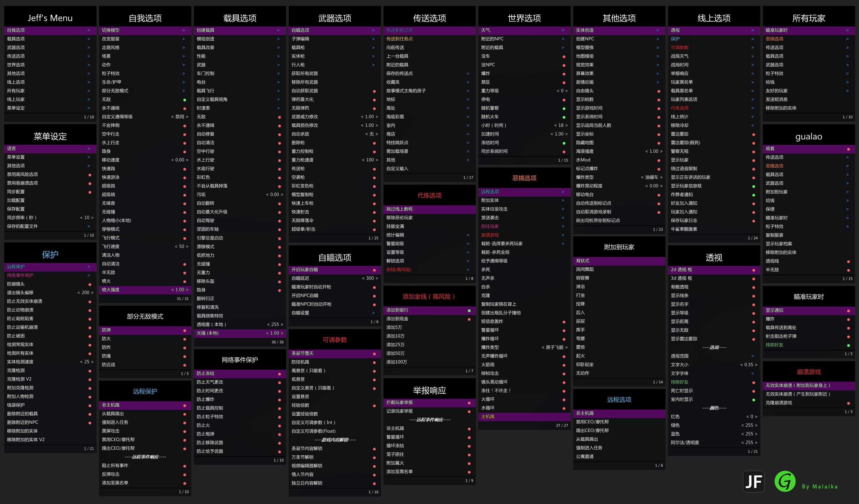Increase the 喷火强度 value with the right arrow

point(187,290)
